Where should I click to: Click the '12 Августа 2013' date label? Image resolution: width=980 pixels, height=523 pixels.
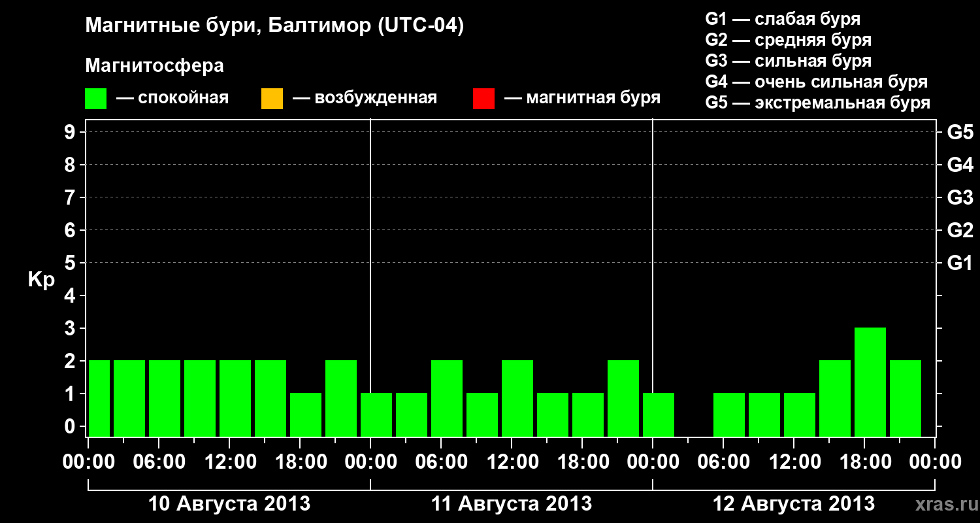794,504
